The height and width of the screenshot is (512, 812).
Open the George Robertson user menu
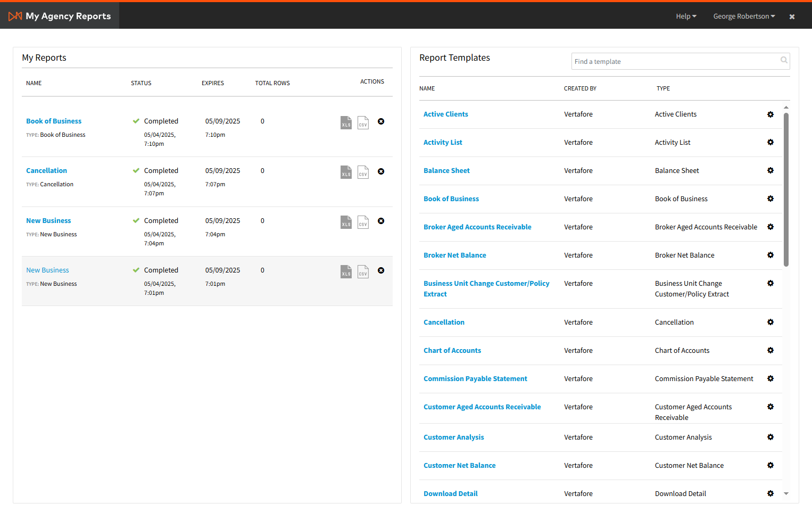744,16
